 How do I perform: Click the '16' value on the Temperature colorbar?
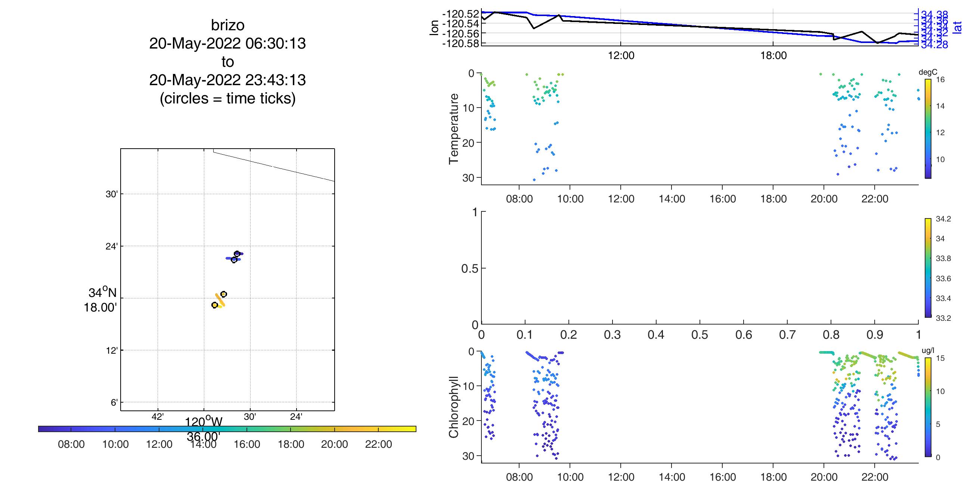[940, 80]
